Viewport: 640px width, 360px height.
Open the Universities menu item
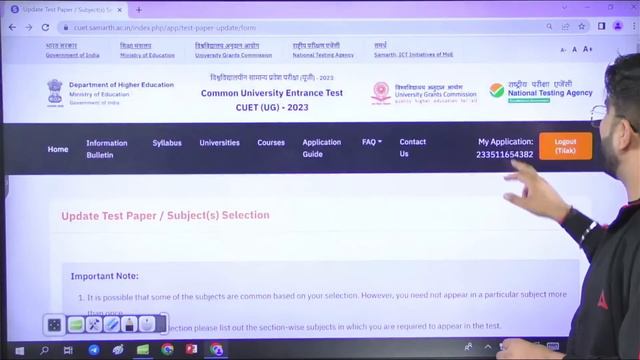point(220,143)
